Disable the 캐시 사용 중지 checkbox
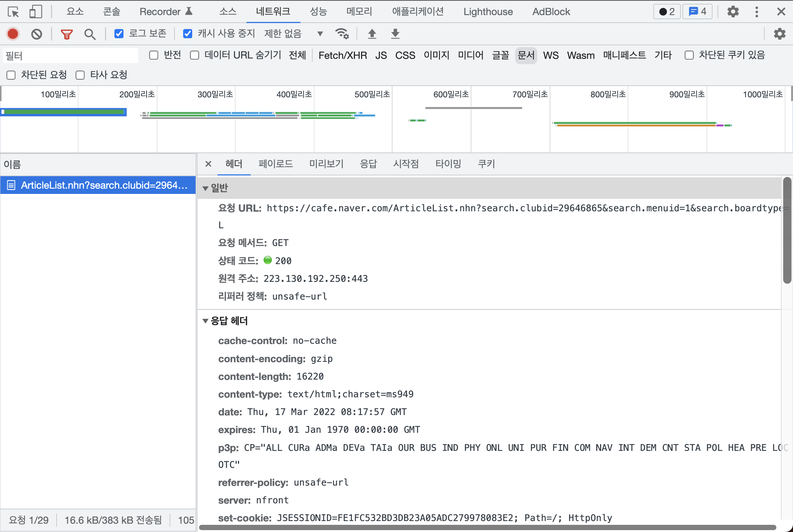This screenshot has width=793, height=532. pyautogui.click(x=188, y=34)
